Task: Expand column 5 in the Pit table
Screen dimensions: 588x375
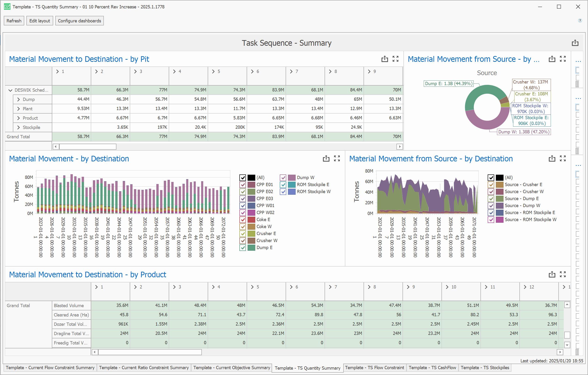Action: [x=213, y=72]
